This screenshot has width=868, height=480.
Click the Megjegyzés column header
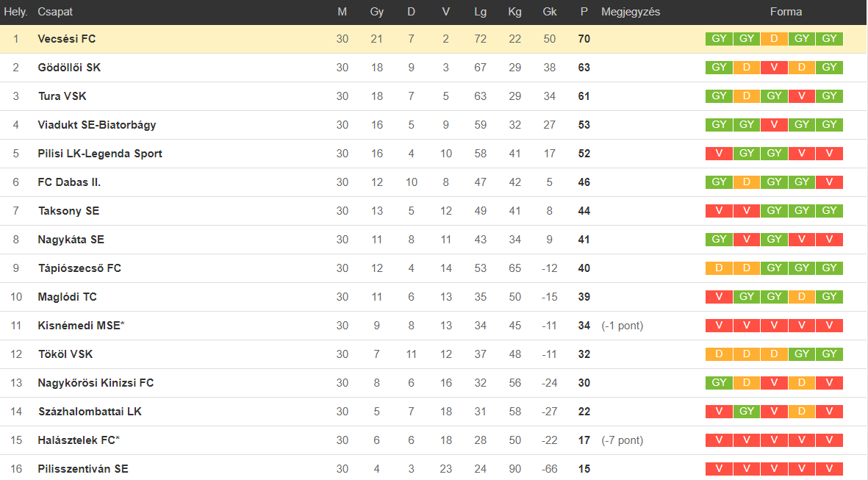tap(631, 12)
